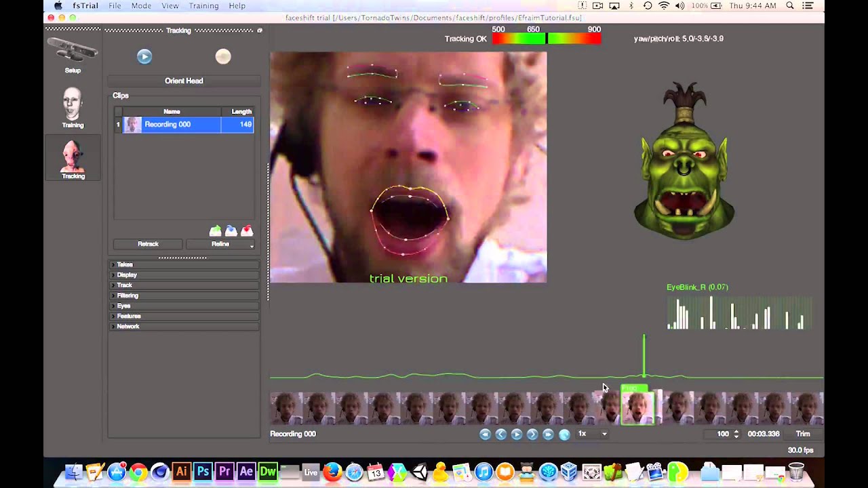Expand the Display section
This screenshot has width=868, height=488.
184,274
